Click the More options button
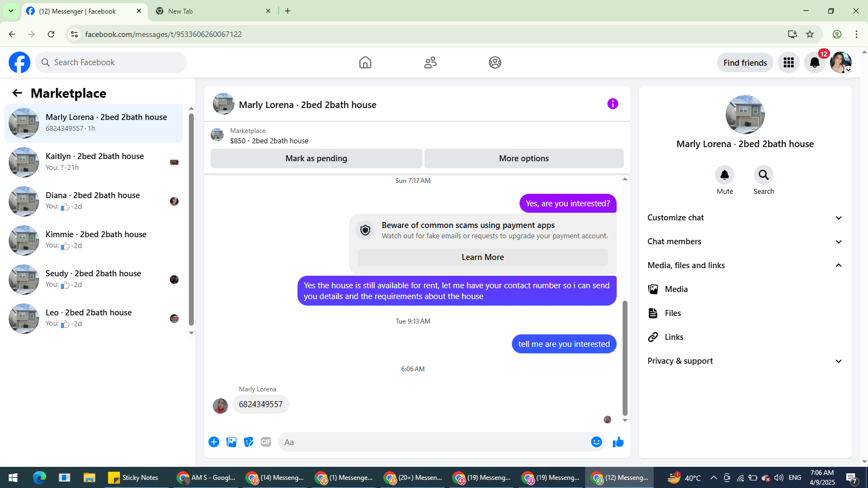 coord(524,159)
